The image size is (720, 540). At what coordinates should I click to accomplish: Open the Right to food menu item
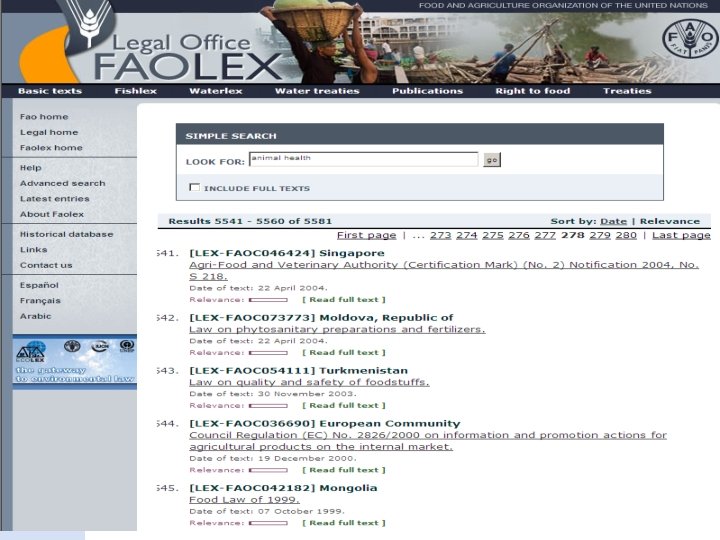pyautogui.click(x=533, y=91)
